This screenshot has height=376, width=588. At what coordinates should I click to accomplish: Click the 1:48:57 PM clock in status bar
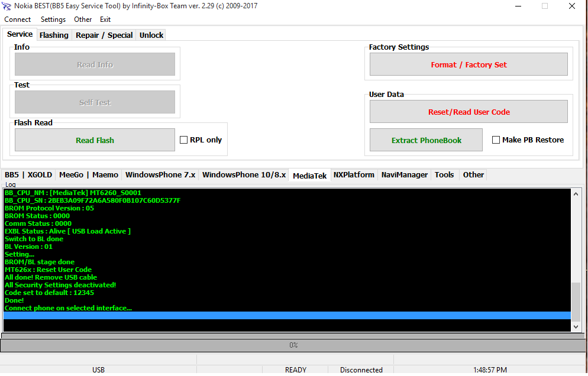click(x=490, y=369)
